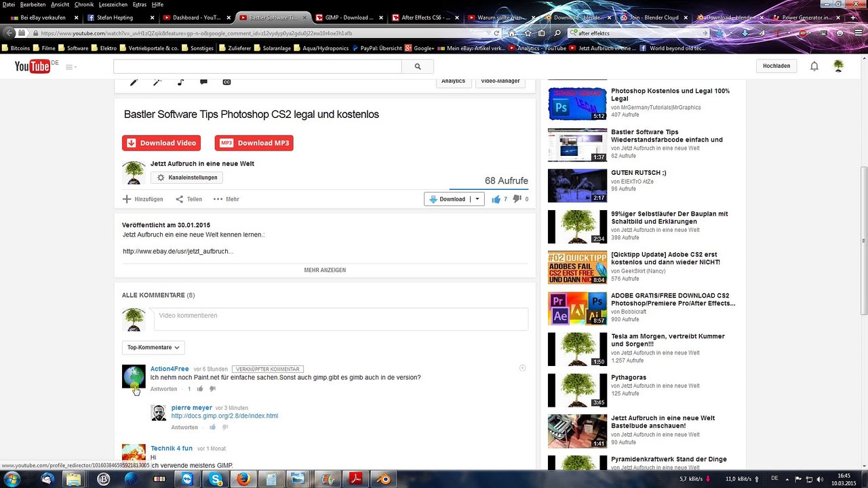
Task: Click the YouTube search magnifier button
Action: [418, 66]
